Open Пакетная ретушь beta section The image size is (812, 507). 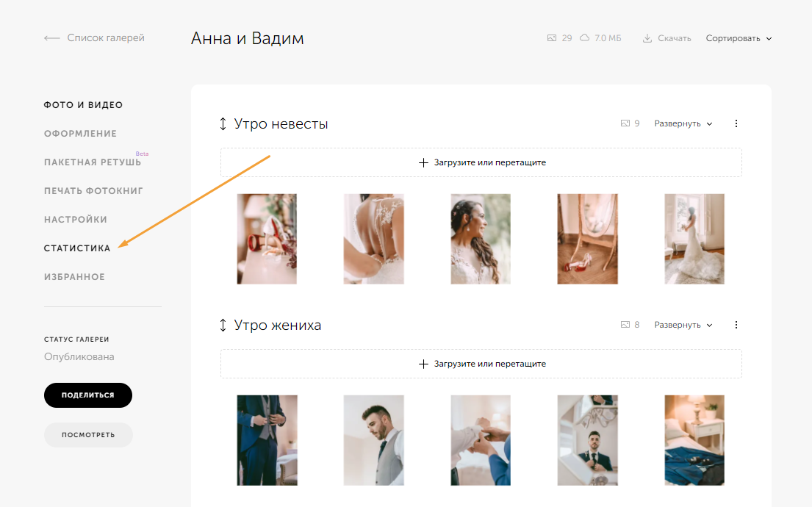coord(93,162)
